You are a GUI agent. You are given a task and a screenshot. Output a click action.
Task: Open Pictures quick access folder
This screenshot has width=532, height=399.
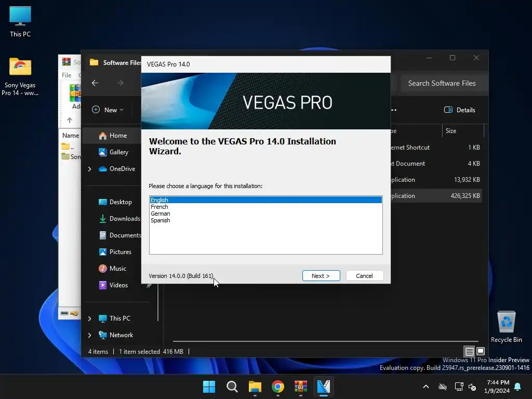(x=115, y=252)
